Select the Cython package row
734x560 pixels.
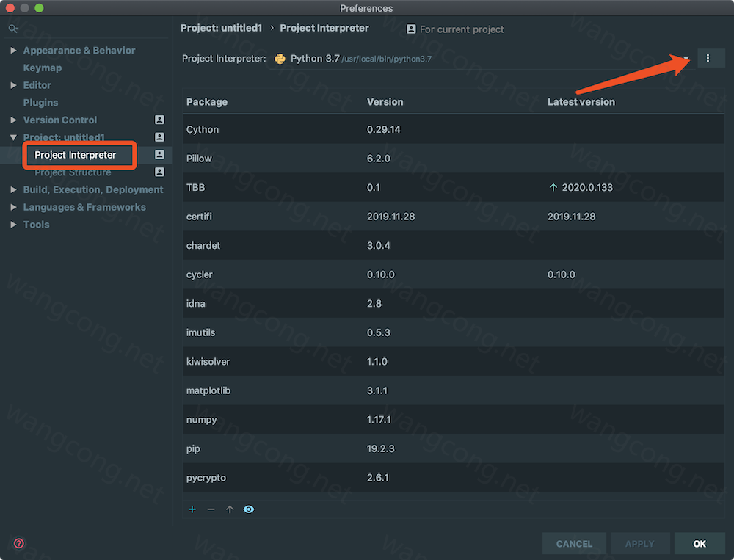(453, 129)
